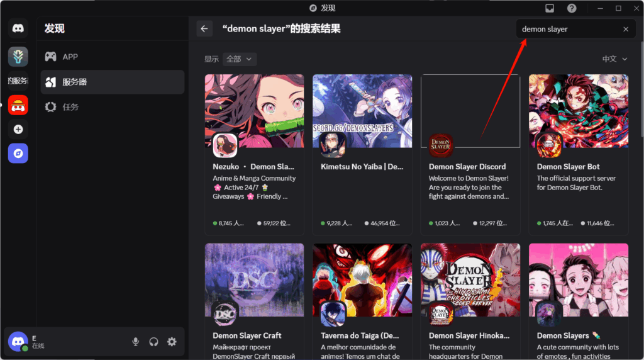Viewport: 644px width, 360px height.
Task: Select APP in the discover sidebar
Action: click(112, 57)
